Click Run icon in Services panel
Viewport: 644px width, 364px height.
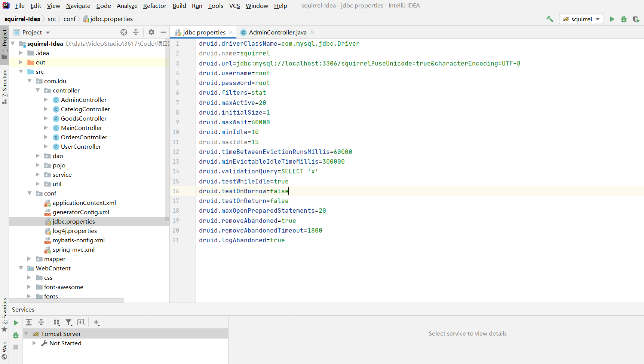pyautogui.click(x=16, y=323)
